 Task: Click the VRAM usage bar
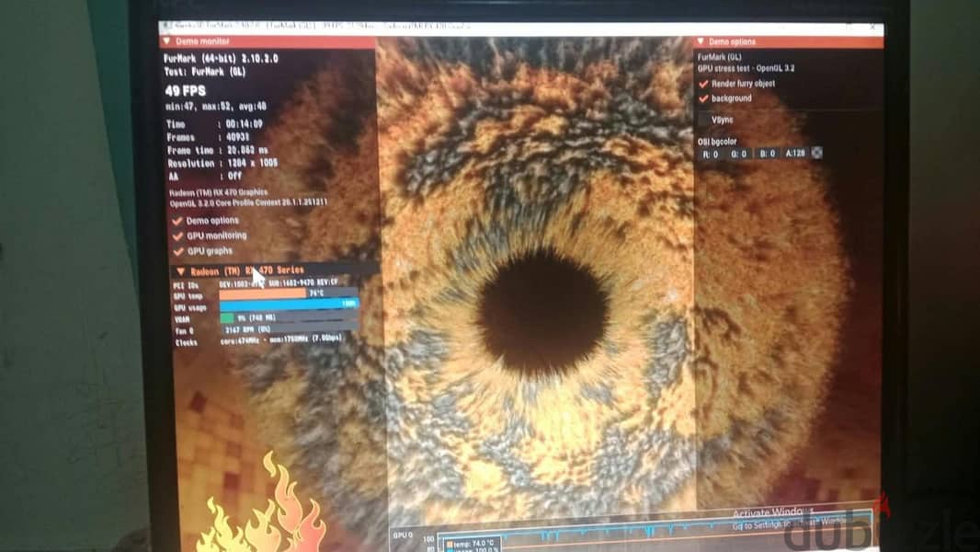(289, 317)
